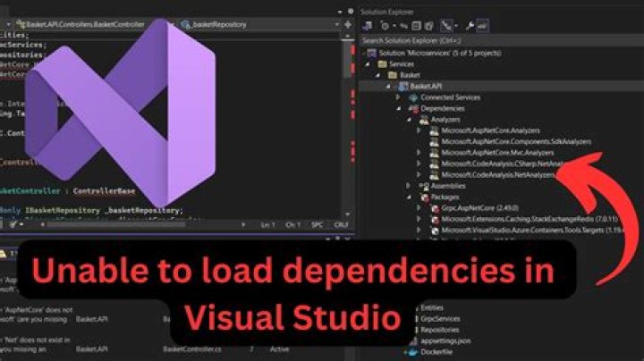
Task: Select Microsoft.AspNetCore.Components.SdkAnalyzers item
Action: point(516,141)
